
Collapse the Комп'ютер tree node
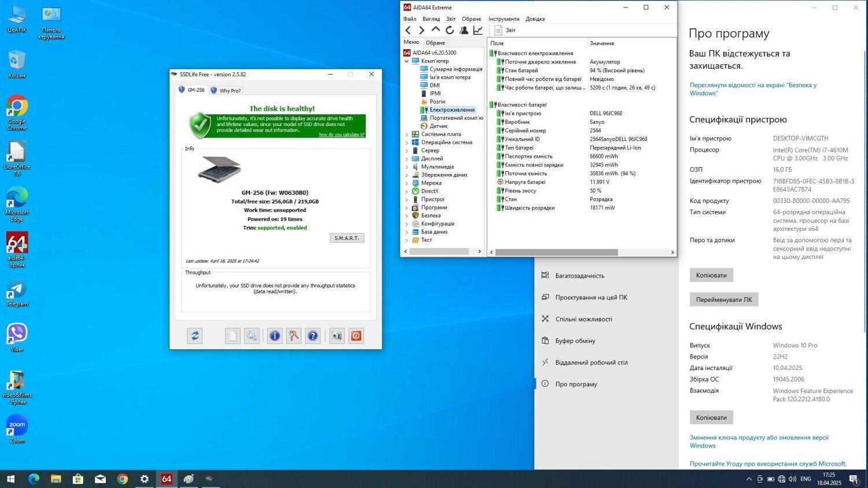[407, 61]
